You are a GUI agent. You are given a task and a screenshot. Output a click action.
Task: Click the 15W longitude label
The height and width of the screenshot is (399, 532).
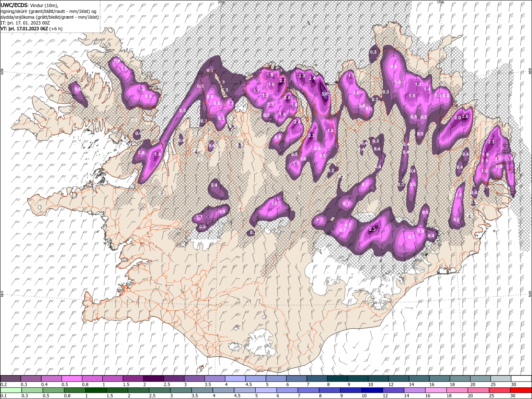click(x=440, y=2)
